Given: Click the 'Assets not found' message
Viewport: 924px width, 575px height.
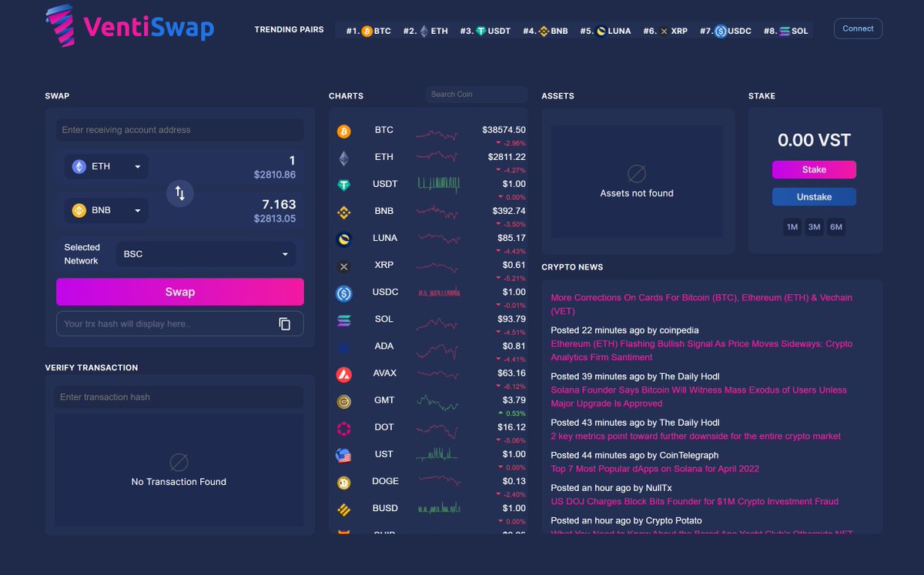Looking at the screenshot, I should point(637,193).
